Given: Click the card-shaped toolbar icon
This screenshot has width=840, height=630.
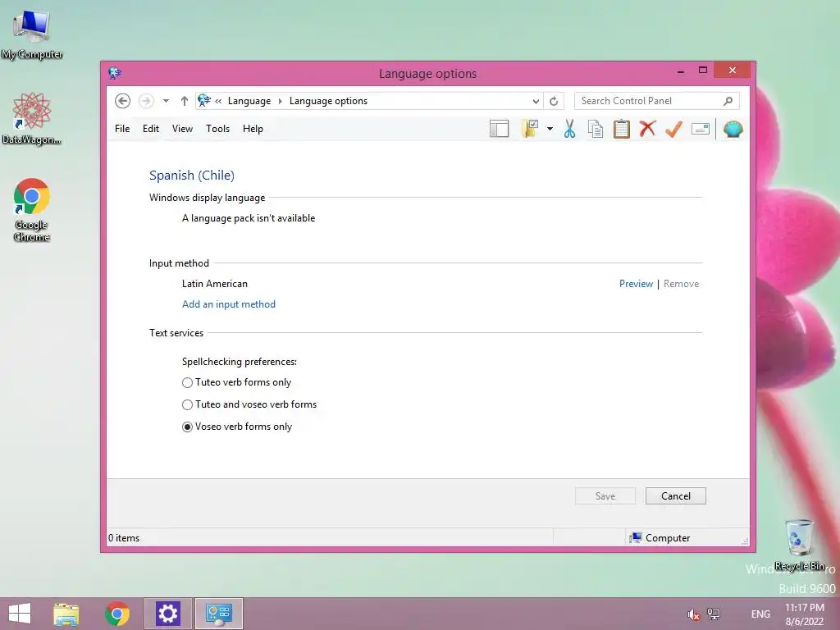Looking at the screenshot, I should coord(701,129).
